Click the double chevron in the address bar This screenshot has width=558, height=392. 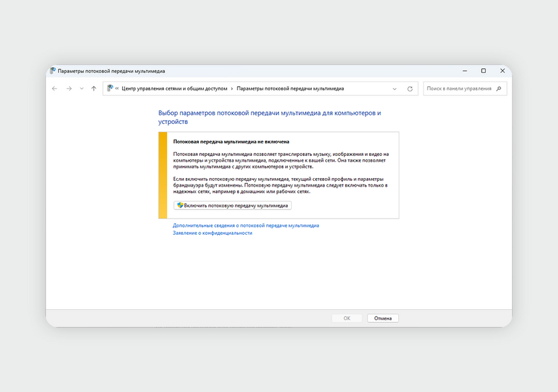(x=117, y=89)
